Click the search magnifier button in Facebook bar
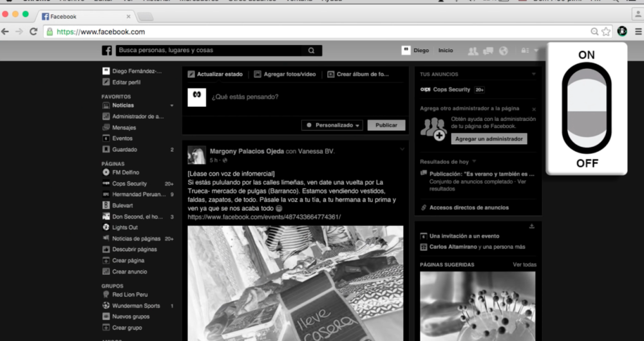Viewport: 644px width, 341px height. [x=311, y=50]
